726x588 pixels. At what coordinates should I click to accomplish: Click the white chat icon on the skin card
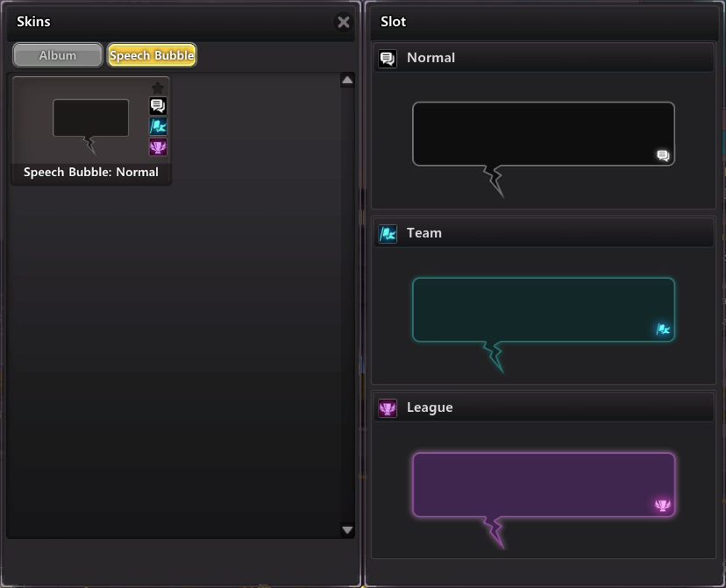pos(158,106)
